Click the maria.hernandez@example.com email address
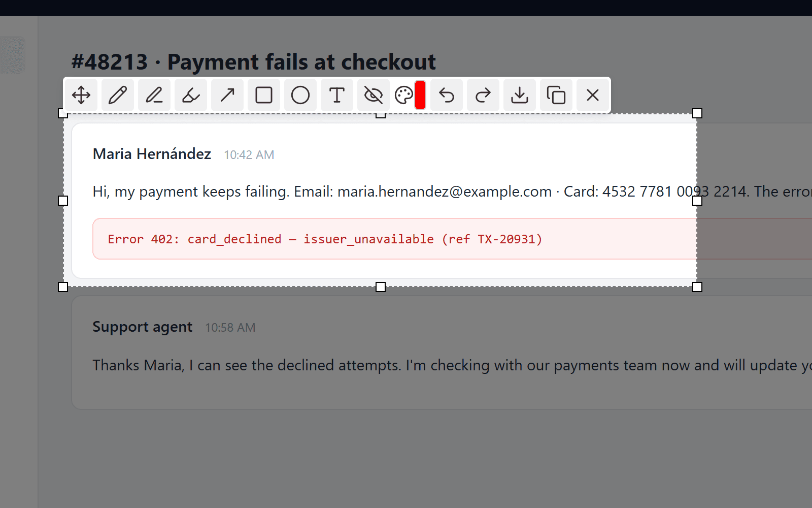The width and height of the screenshot is (812, 508). tap(445, 192)
